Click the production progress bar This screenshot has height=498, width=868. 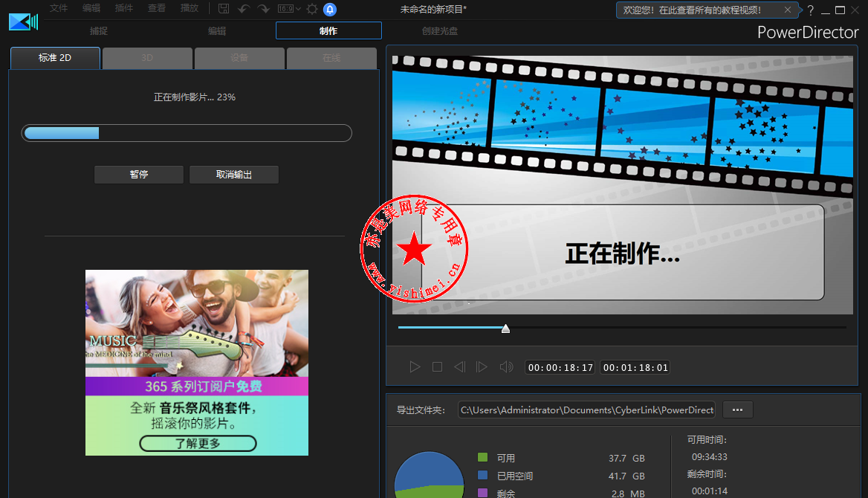(187, 133)
